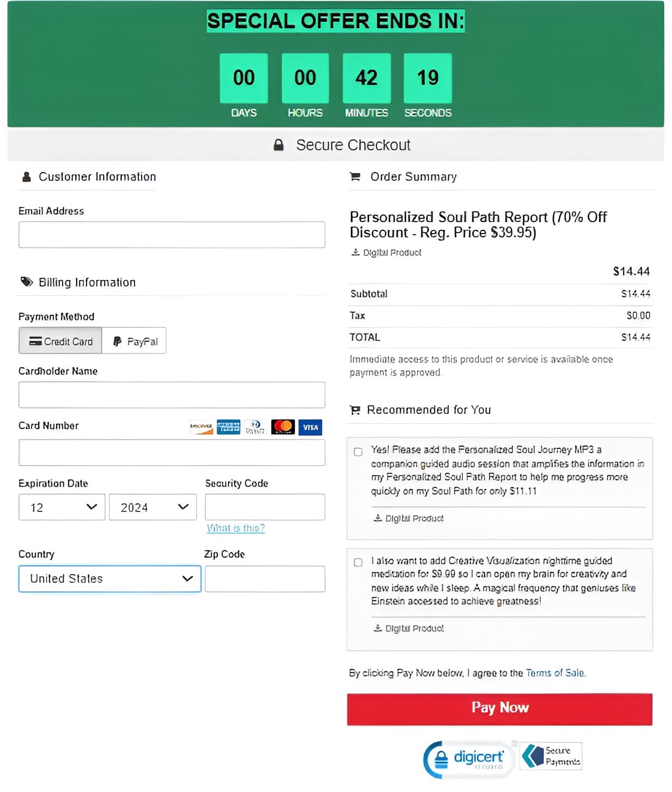Switch to the PayPal payment tab
Viewport: 672px width, 792px height.
coord(135,341)
